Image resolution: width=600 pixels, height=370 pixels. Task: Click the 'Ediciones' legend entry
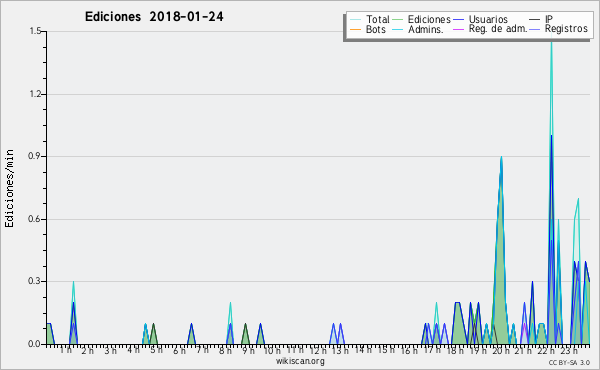pos(429,19)
